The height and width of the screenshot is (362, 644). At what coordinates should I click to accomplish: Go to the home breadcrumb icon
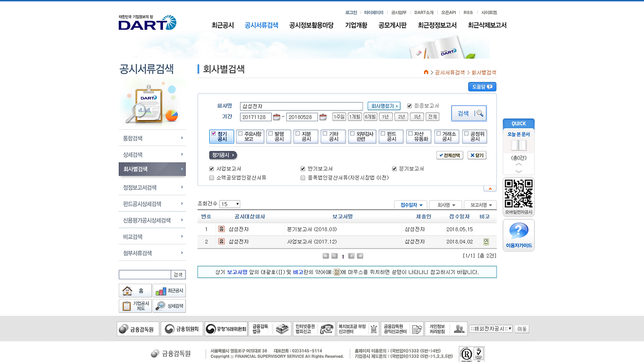(426, 72)
